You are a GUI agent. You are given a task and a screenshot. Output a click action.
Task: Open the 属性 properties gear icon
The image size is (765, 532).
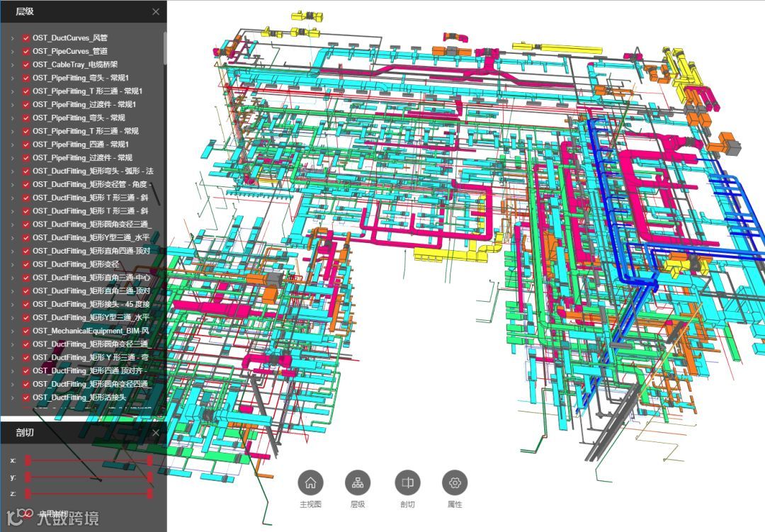[x=455, y=482]
